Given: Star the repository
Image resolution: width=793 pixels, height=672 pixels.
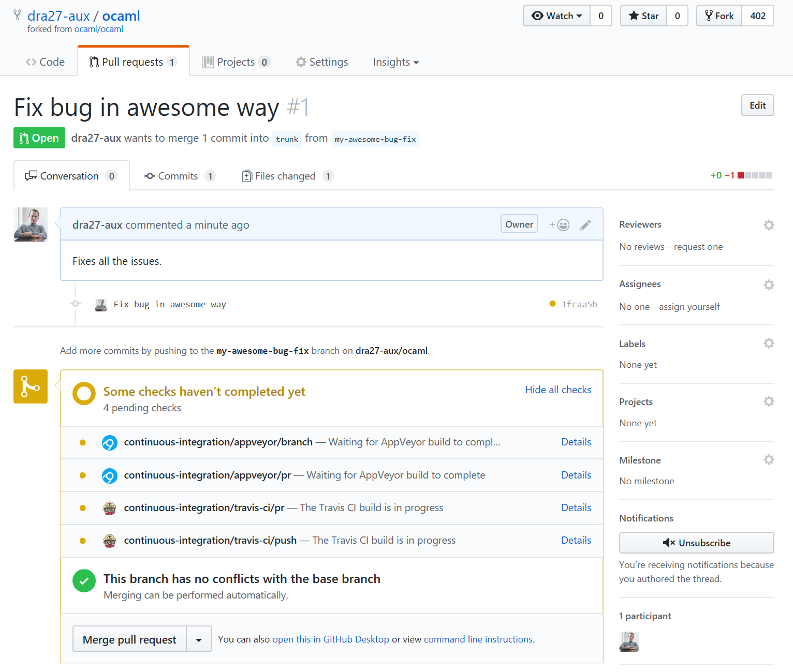Looking at the screenshot, I should coord(643,16).
